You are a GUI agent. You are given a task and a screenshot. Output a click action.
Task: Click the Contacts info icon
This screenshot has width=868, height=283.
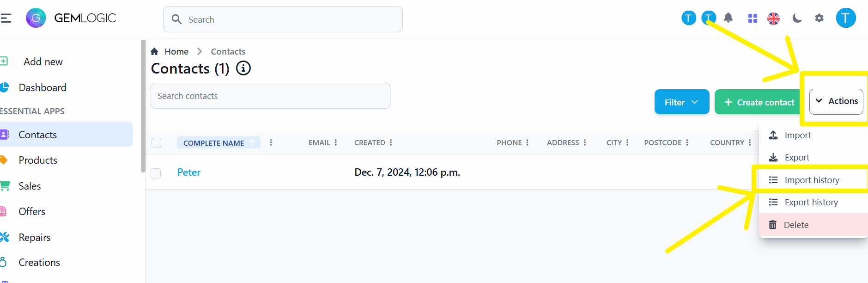point(243,68)
